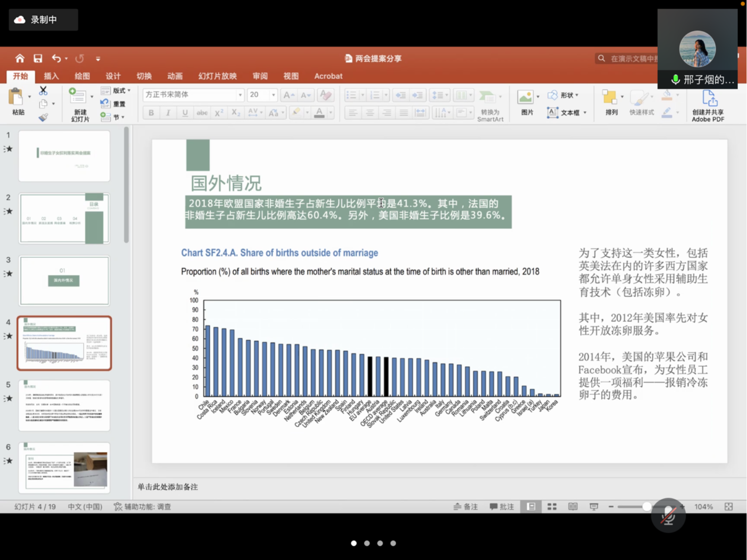Expand the font size dropdown

[x=273, y=94]
